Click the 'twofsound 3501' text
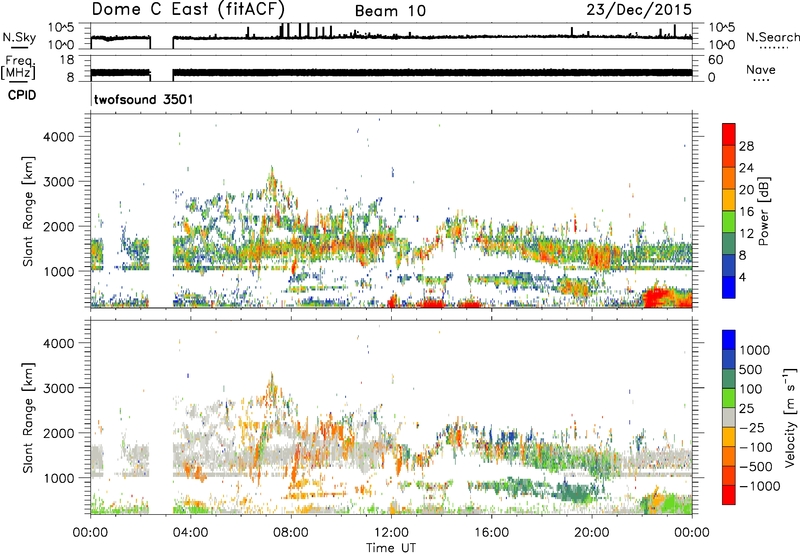This screenshot has height=554, width=800. 143,99
